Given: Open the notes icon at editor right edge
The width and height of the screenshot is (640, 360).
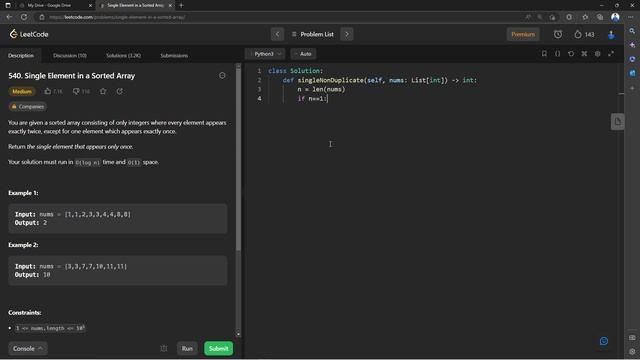Looking at the screenshot, I should [618, 122].
